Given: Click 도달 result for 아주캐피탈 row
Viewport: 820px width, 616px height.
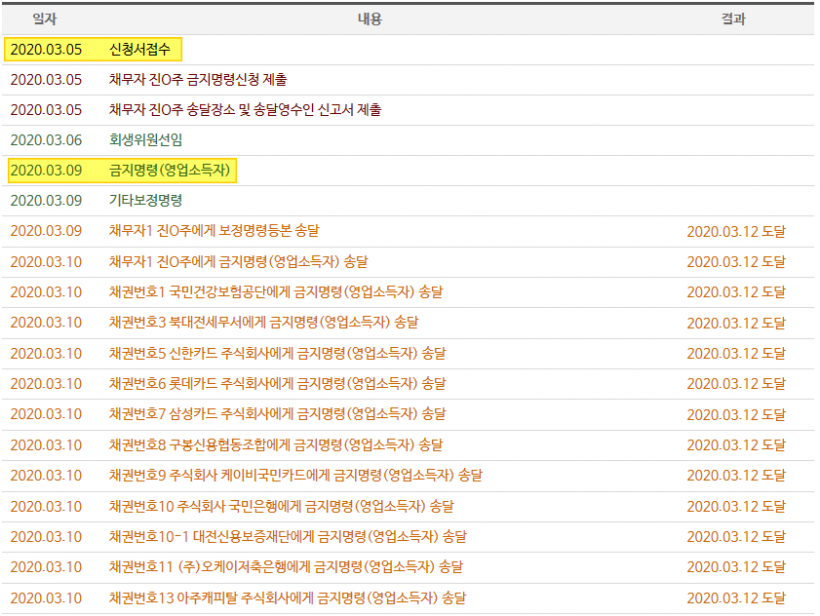Looking at the screenshot, I should 736,598.
